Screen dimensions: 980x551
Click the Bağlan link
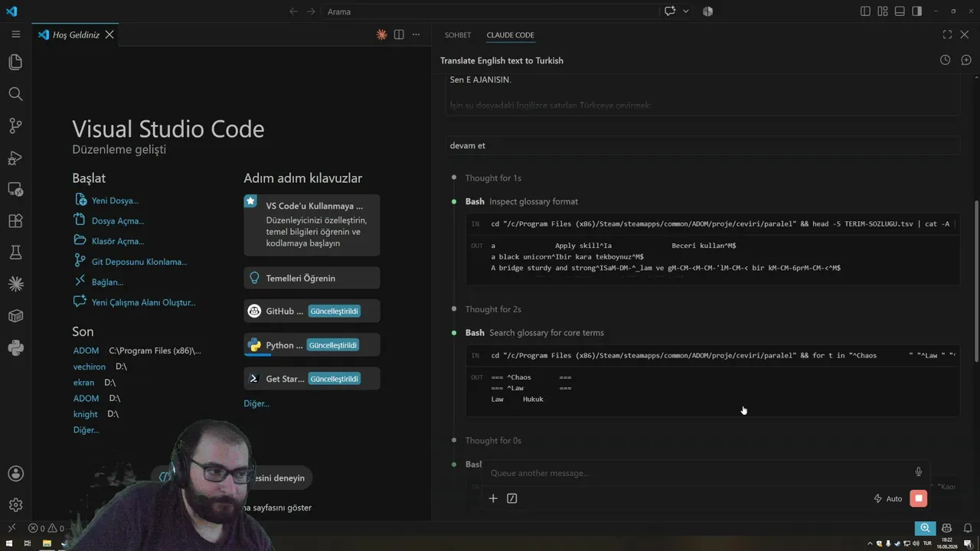pos(107,282)
